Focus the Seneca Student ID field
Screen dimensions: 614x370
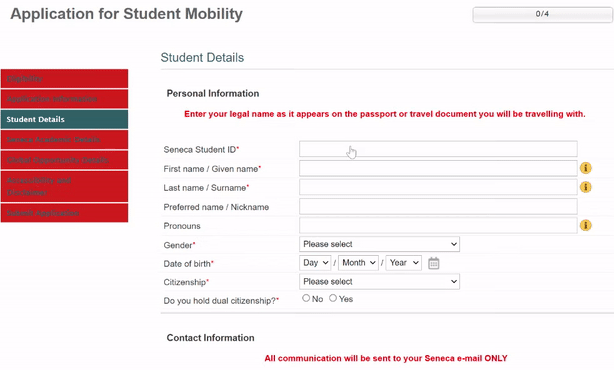(438, 149)
